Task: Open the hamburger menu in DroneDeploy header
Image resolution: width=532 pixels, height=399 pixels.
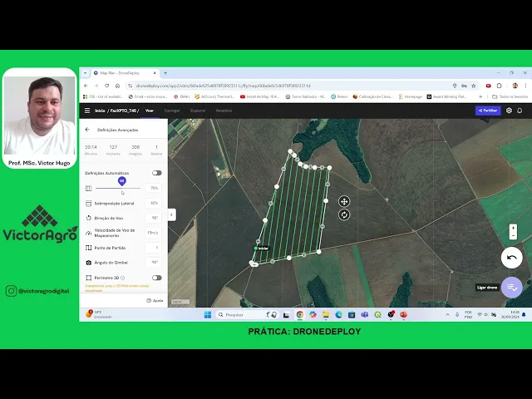Action: click(87, 111)
